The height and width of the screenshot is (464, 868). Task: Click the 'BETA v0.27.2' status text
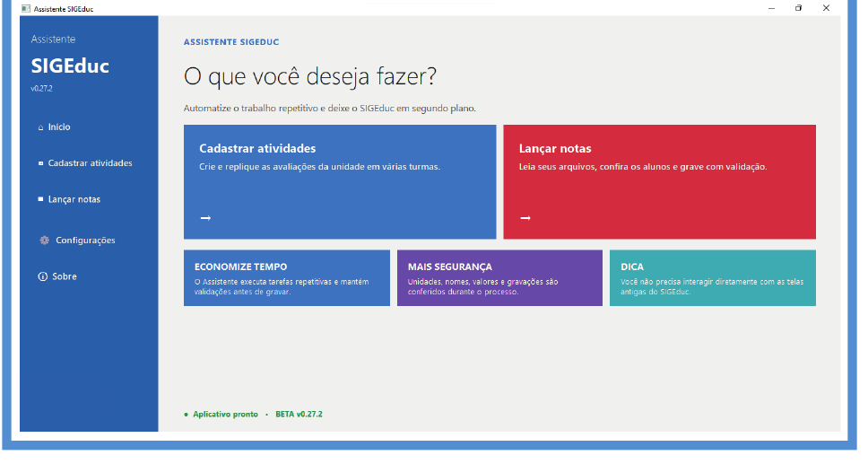[x=299, y=414]
